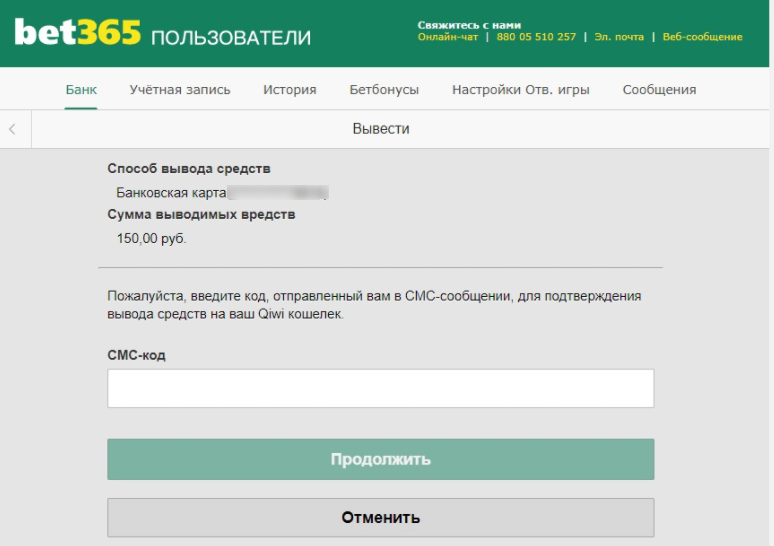Click the 150,00 руб. withdrawal amount
Screen dimensions: 774x546
coord(152,238)
